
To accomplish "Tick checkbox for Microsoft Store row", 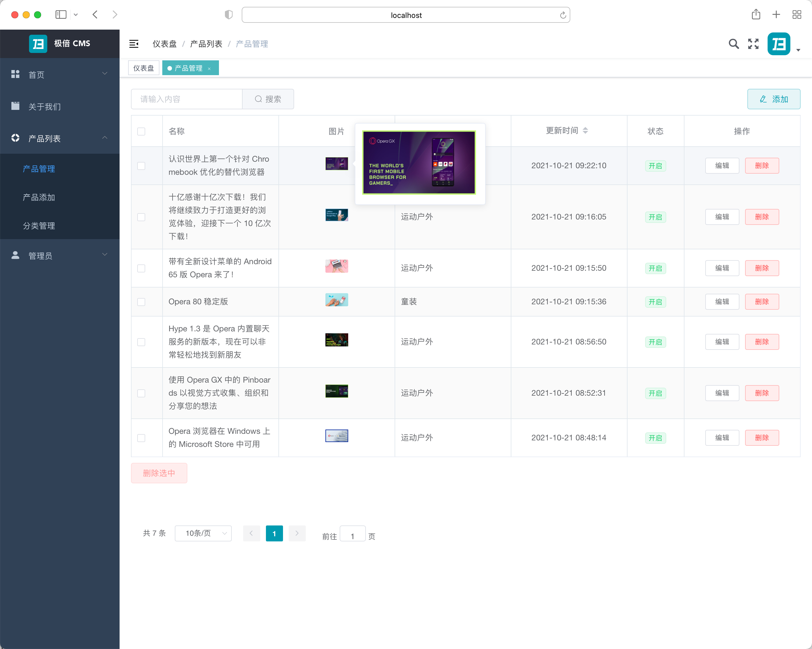I will (x=141, y=438).
